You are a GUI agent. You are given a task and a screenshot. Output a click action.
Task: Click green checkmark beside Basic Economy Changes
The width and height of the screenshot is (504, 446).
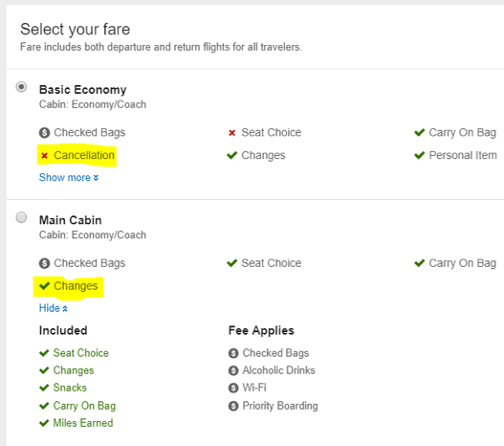click(x=231, y=155)
